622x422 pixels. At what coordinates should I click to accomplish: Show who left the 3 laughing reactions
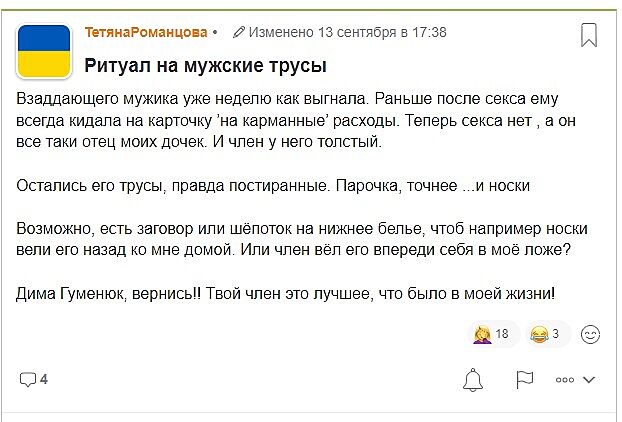pyautogui.click(x=556, y=334)
